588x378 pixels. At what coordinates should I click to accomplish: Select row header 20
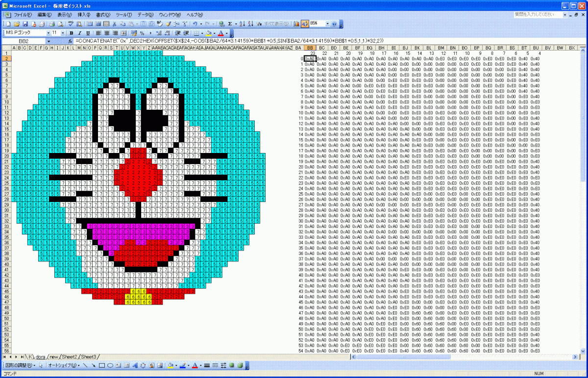click(6, 156)
